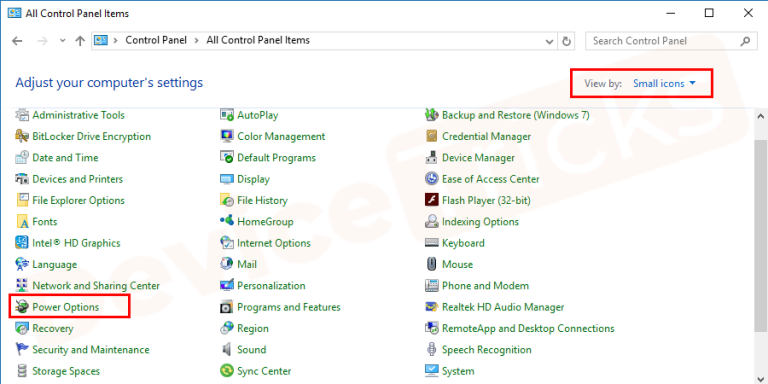
Task: Click the search magnifier button
Action: pos(745,41)
